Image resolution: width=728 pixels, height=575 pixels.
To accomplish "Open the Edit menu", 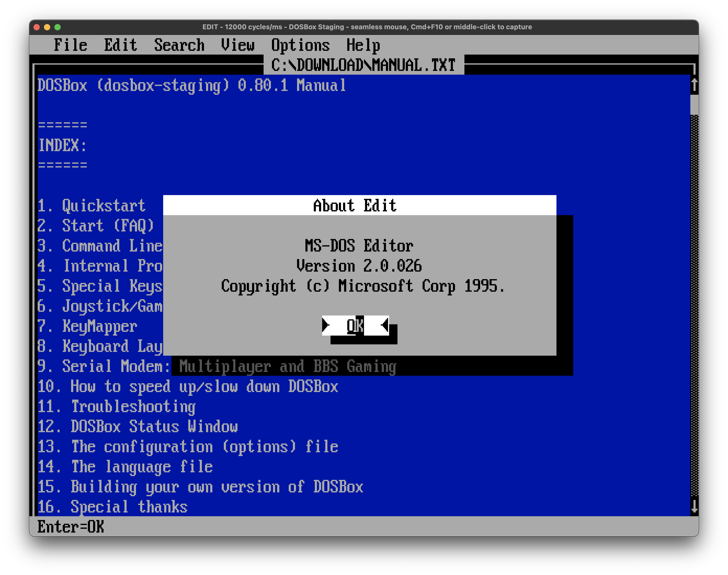I will pyautogui.click(x=120, y=44).
